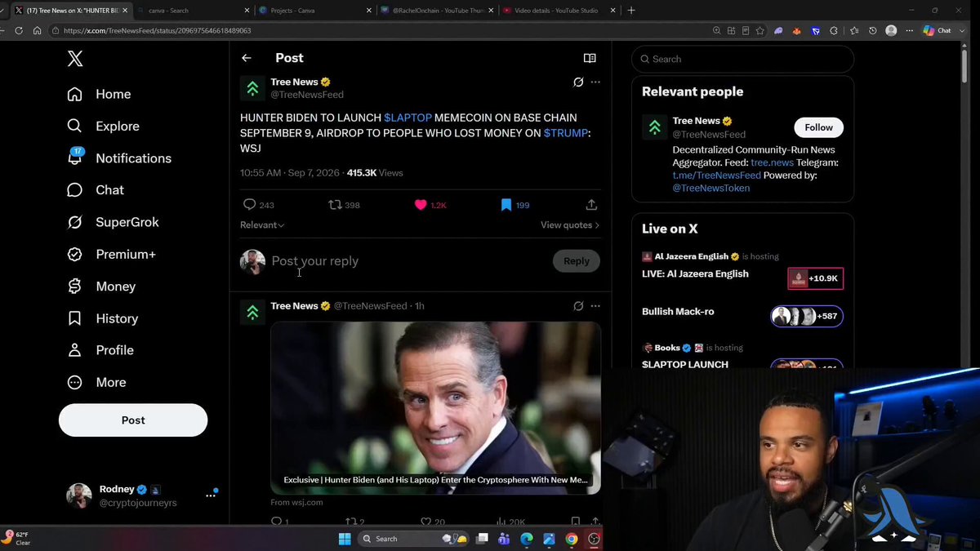Open the browser extensions puzzle icon
The width and height of the screenshot is (980, 551).
tap(834, 30)
